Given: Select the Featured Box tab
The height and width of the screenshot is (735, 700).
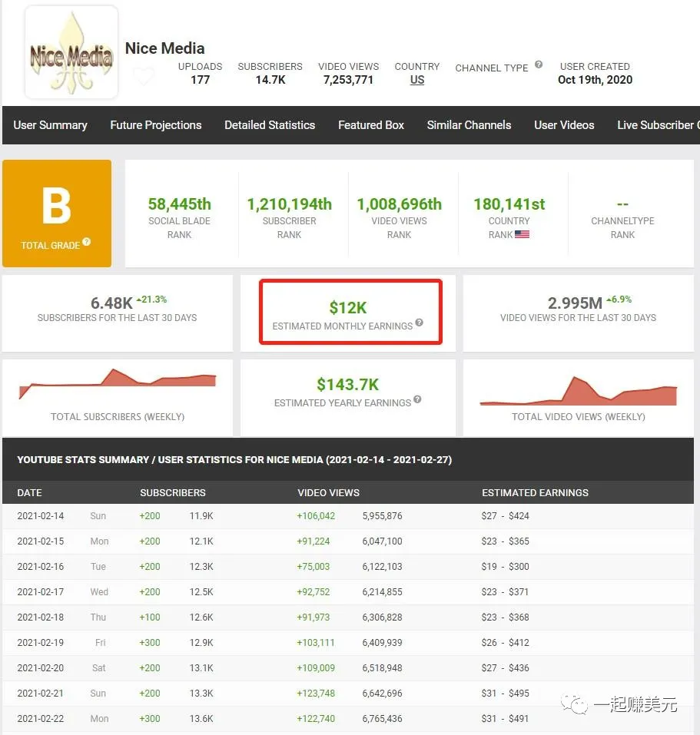Looking at the screenshot, I should [371, 125].
